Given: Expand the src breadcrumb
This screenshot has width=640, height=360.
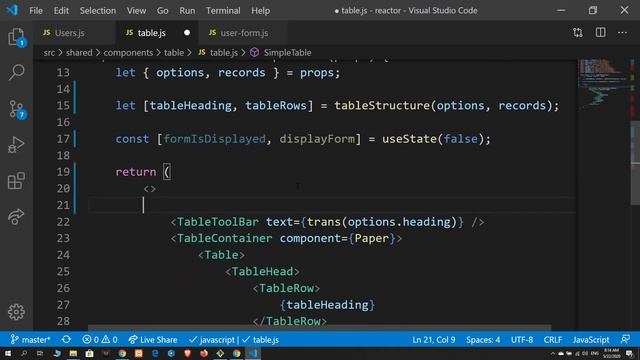Looking at the screenshot, I should [x=49, y=53].
